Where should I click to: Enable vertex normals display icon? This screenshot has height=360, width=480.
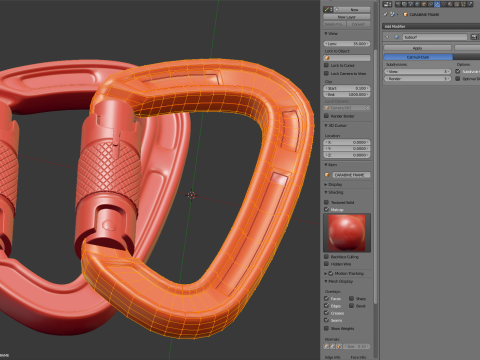[326, 347]
